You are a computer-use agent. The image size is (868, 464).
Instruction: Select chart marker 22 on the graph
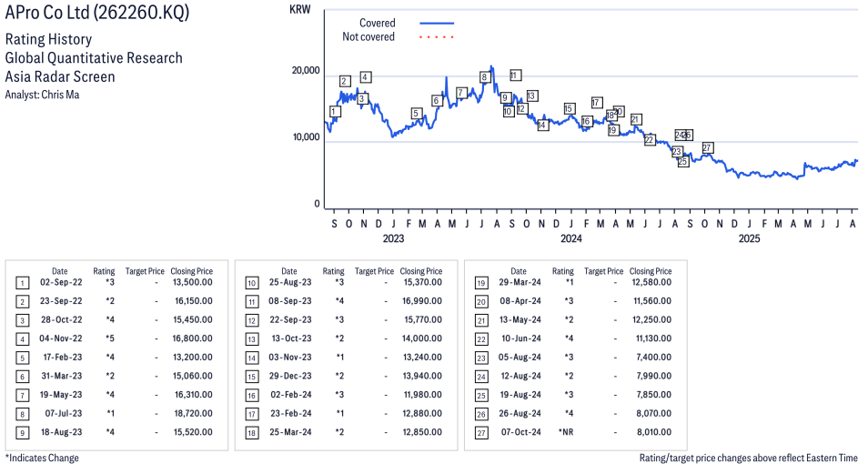pyautogui.click(x=650, y=141)
